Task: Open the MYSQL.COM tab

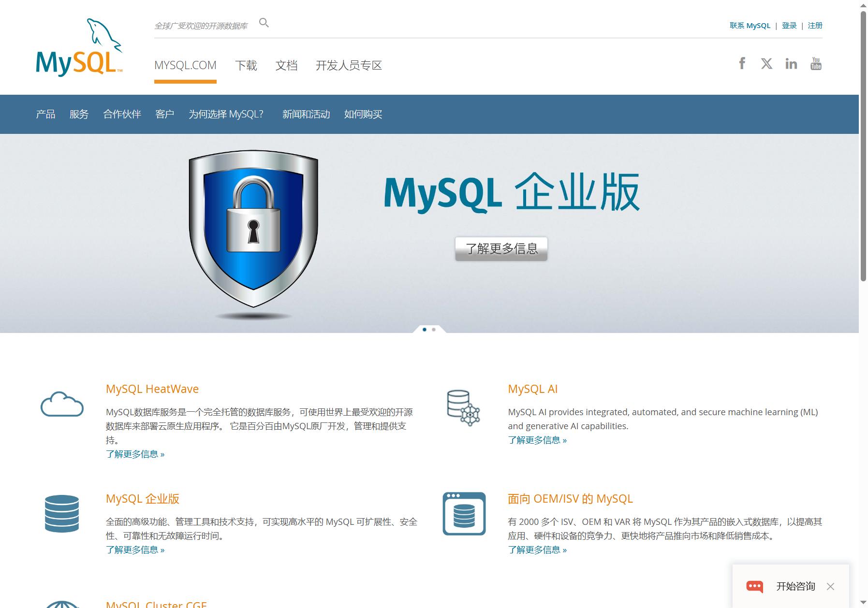Action: click(185, 65)
